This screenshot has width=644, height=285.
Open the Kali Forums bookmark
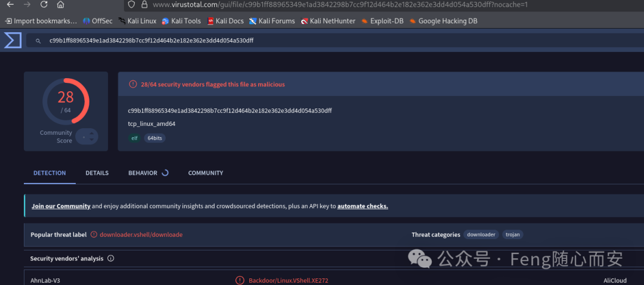click(x=272, y=21)
